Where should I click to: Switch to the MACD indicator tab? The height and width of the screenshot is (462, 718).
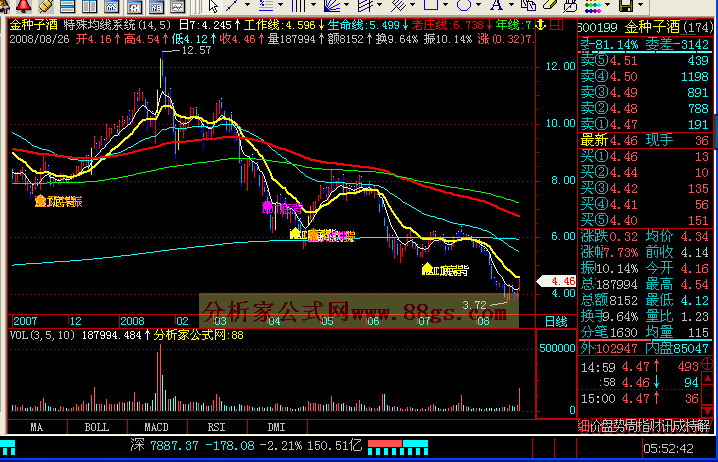click(x=157, y=427)
